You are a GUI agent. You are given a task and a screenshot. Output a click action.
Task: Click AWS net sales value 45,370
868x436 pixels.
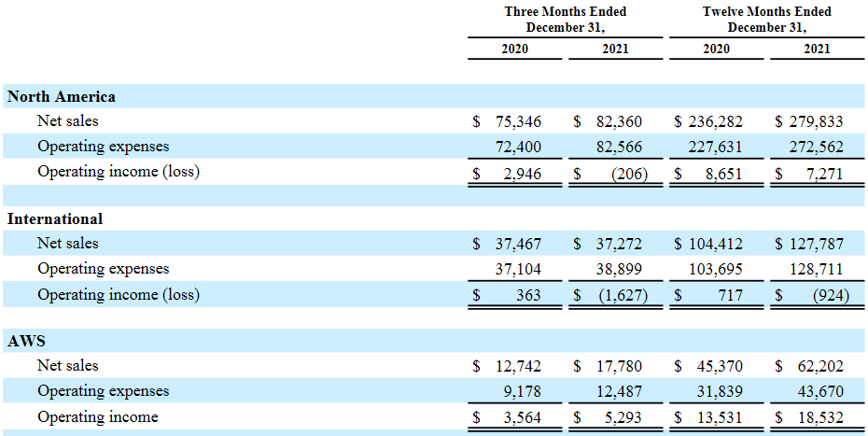(x=720, y=366)
